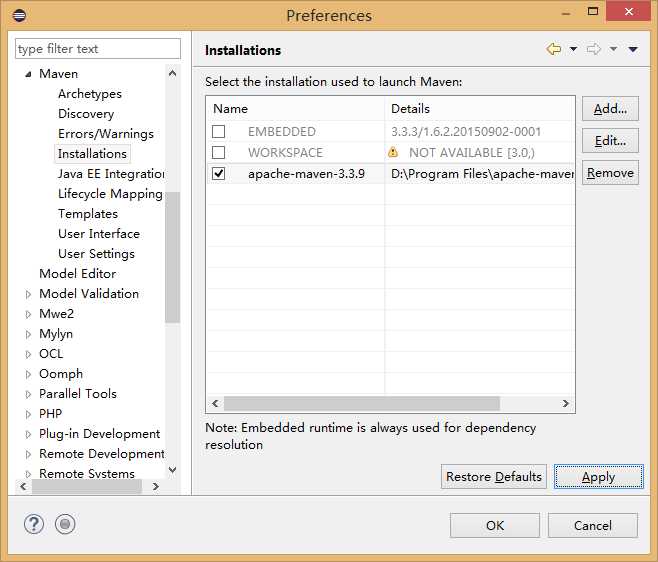
Task: Expand the Mylyn tree node
Action: (28, 335)
